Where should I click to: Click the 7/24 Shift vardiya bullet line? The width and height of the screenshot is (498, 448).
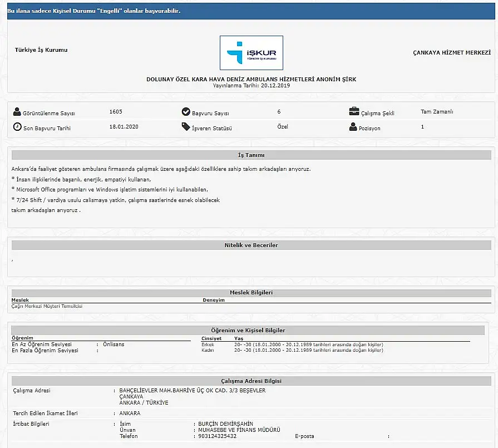(x=116, y=200)
